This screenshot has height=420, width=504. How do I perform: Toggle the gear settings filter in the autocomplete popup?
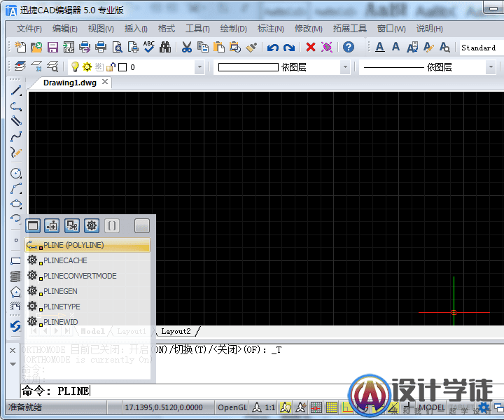point(92,225)
